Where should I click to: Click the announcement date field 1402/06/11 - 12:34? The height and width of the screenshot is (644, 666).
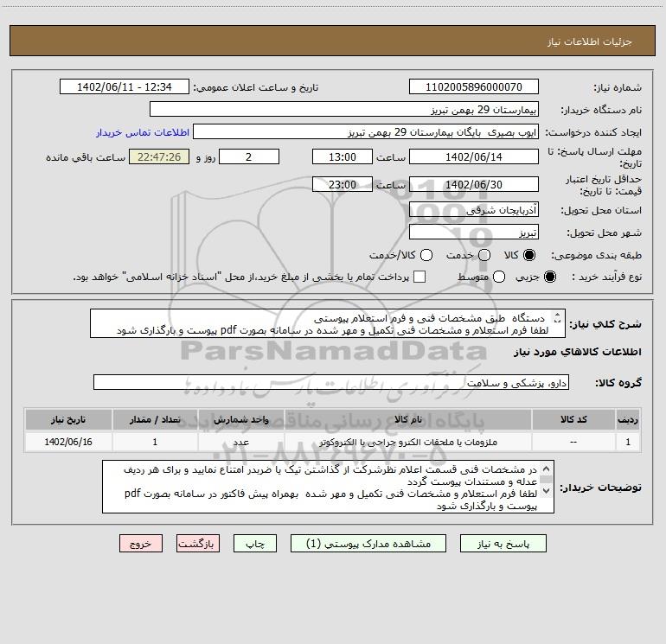coord(124,87)
